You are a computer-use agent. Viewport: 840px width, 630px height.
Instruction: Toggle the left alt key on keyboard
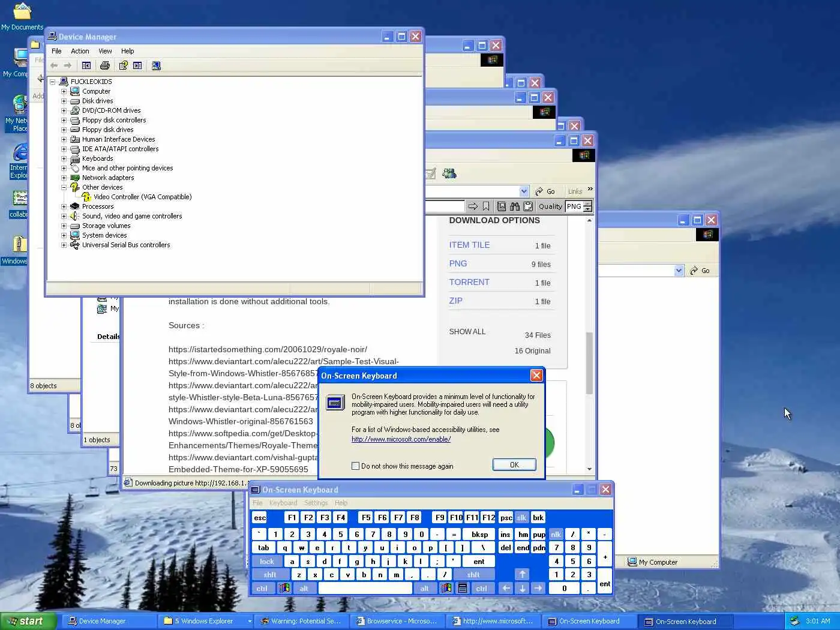[x=304, y=589]
